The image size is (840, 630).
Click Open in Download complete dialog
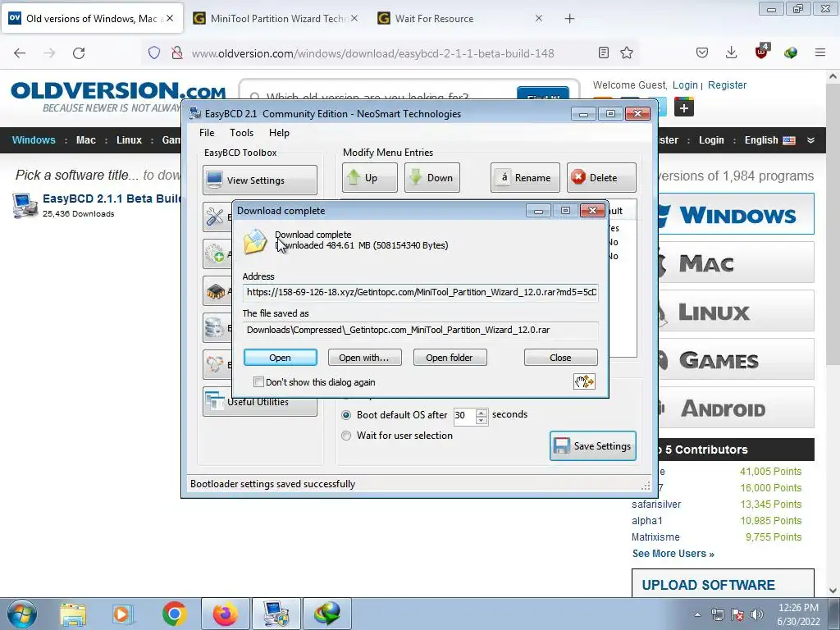pyautogui.click(x=281, y=358)
